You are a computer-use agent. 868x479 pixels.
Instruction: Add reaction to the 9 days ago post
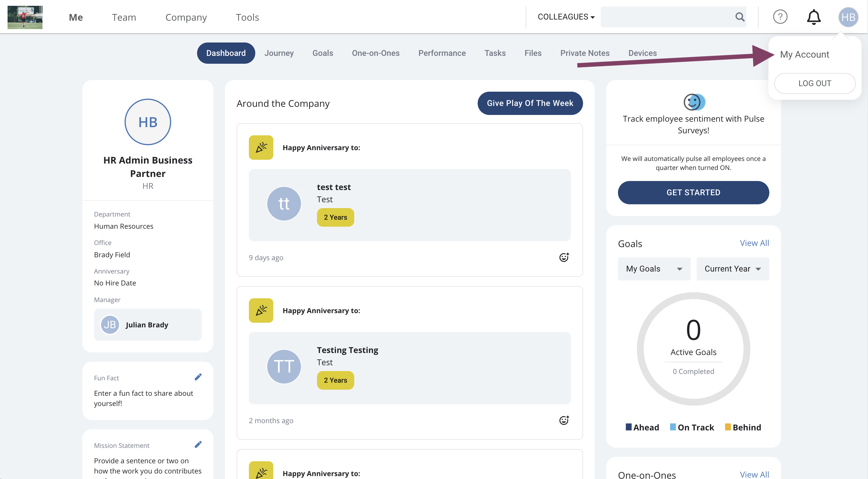[564, 257]
